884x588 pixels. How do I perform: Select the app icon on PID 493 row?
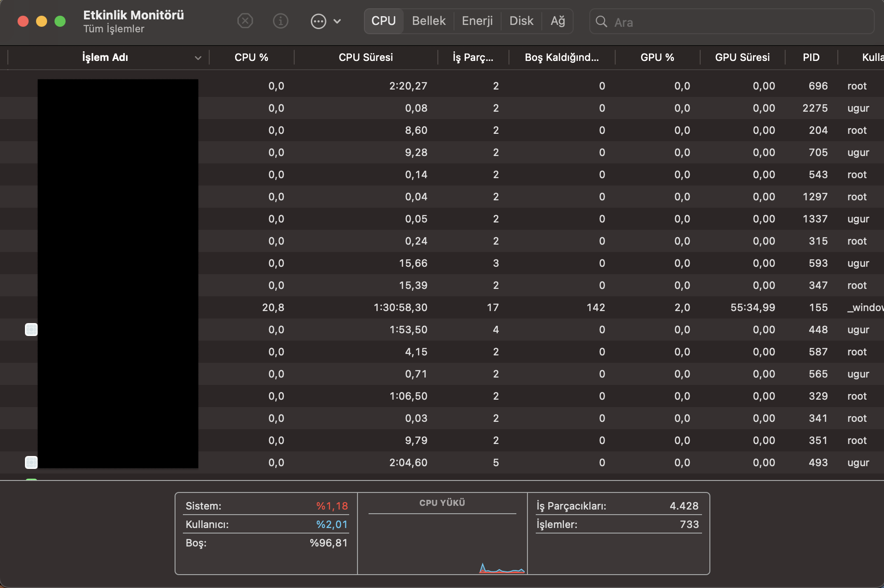click(31, 462)
